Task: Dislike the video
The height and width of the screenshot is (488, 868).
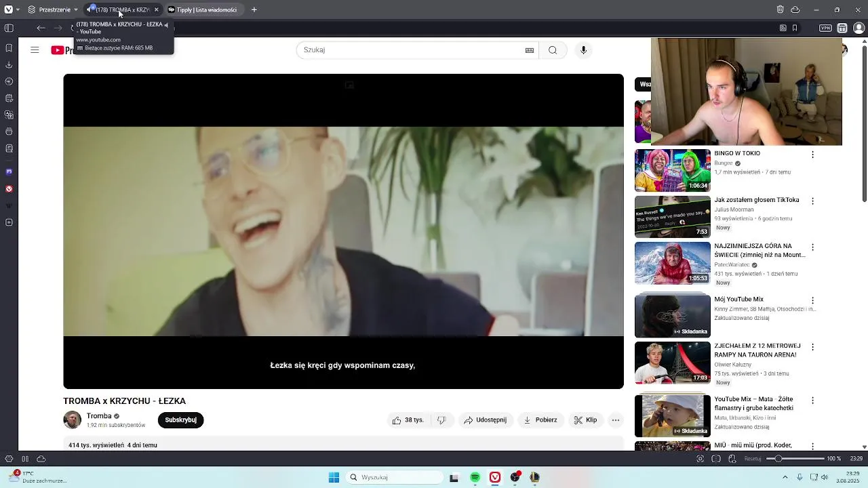Action: (441, 420)
